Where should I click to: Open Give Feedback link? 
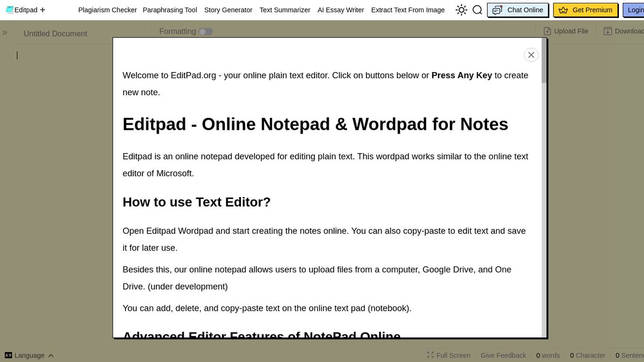[503, 355]
